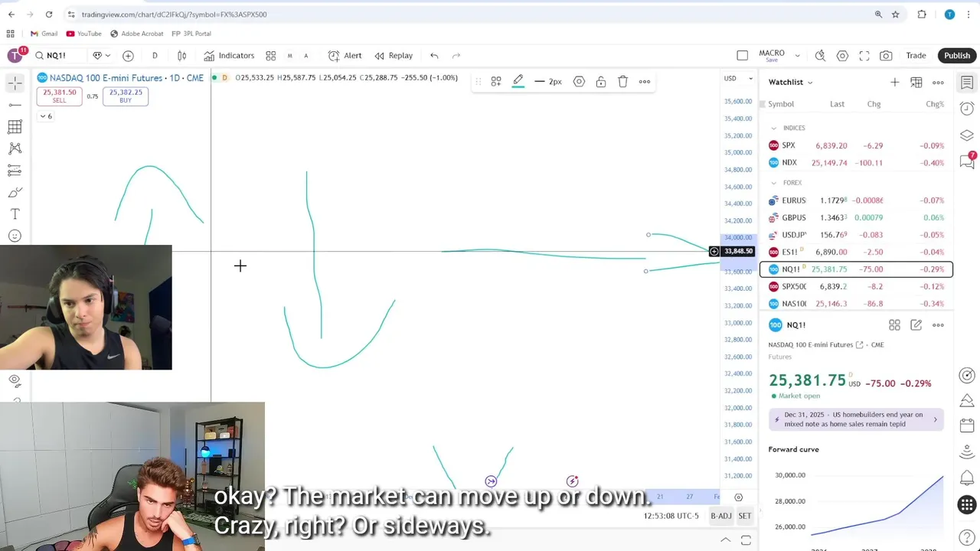Open the Alerts panel clock icon
Screen dimensions: 980x551
pos(967,109)
